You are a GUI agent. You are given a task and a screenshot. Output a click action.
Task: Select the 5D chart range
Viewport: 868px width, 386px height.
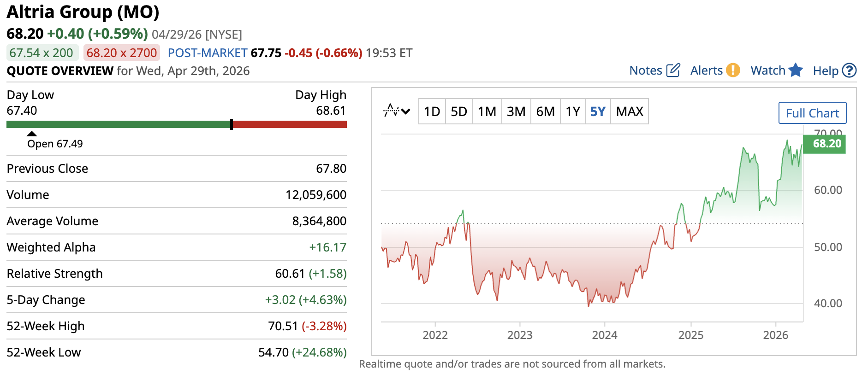point(459,111)
